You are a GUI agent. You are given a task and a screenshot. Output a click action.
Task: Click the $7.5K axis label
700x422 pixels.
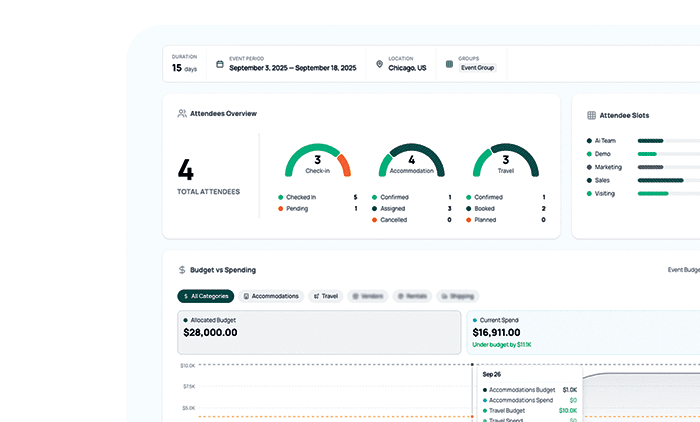(189, 386)
